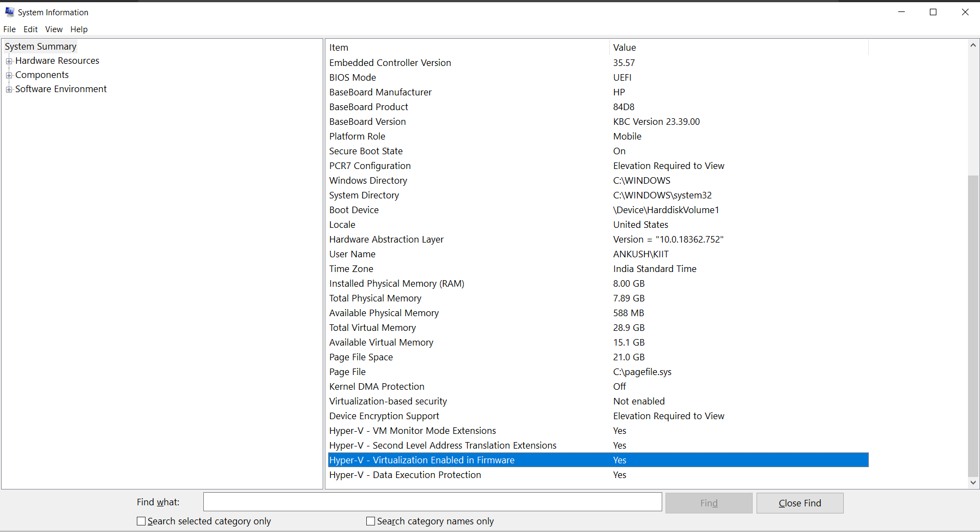Image resolution: width=980 pixels, height=532 pixels.
Task: Select the Locale row
Action: (x=598, y=225)
